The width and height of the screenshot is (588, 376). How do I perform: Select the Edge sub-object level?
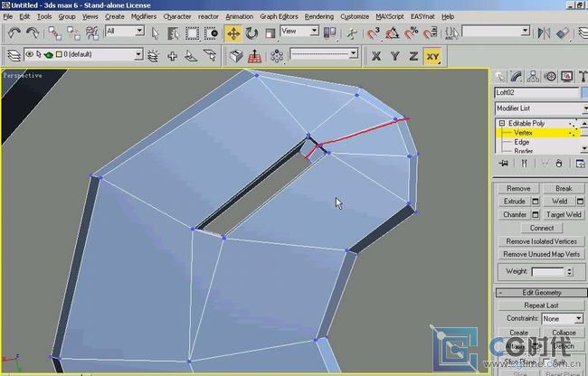point(522,142)
